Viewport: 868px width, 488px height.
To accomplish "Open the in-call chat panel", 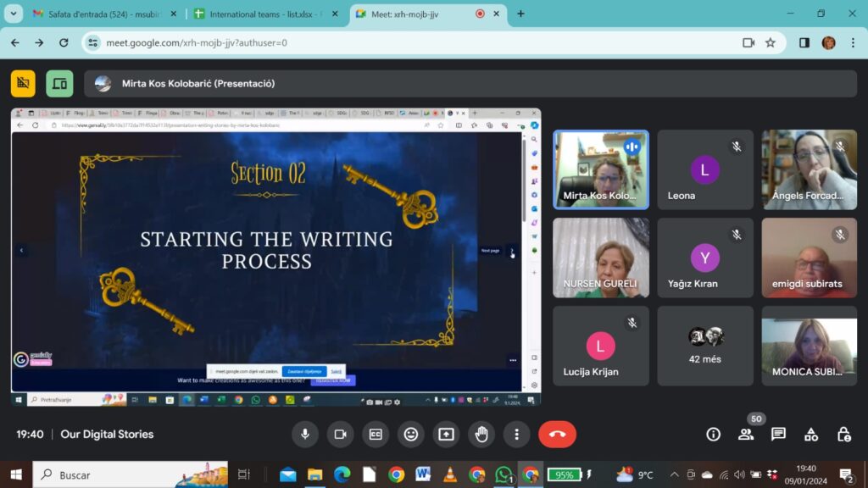I will tap(778, 434).
